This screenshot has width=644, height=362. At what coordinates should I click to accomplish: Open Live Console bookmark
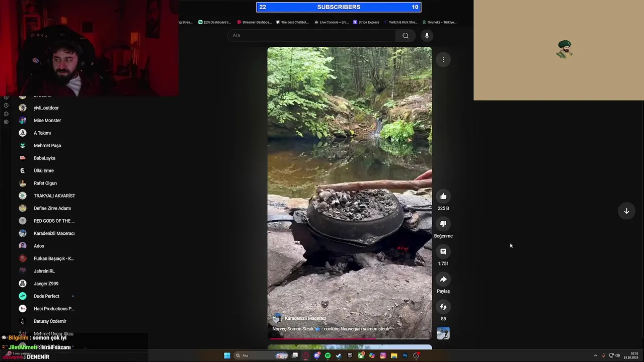click(x=332, y=22)
